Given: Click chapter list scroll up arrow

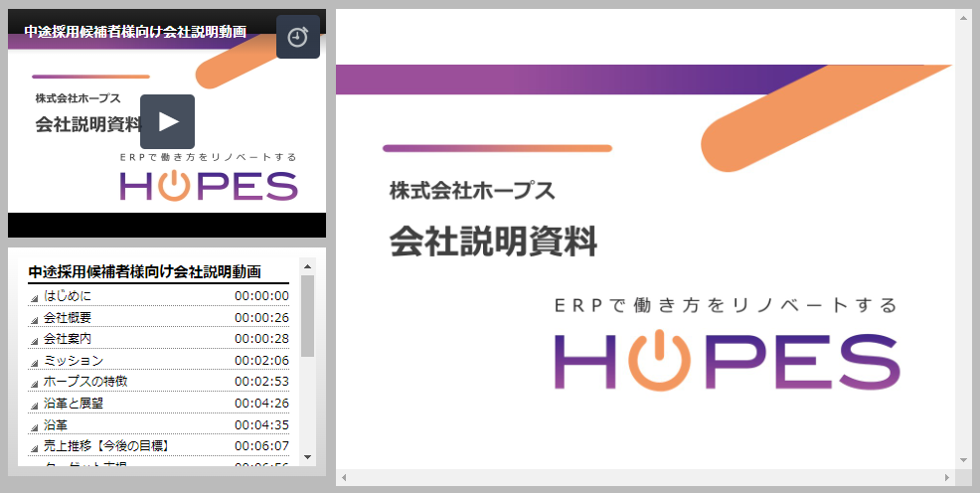Looking at the screenshot, I should (307, 266).
